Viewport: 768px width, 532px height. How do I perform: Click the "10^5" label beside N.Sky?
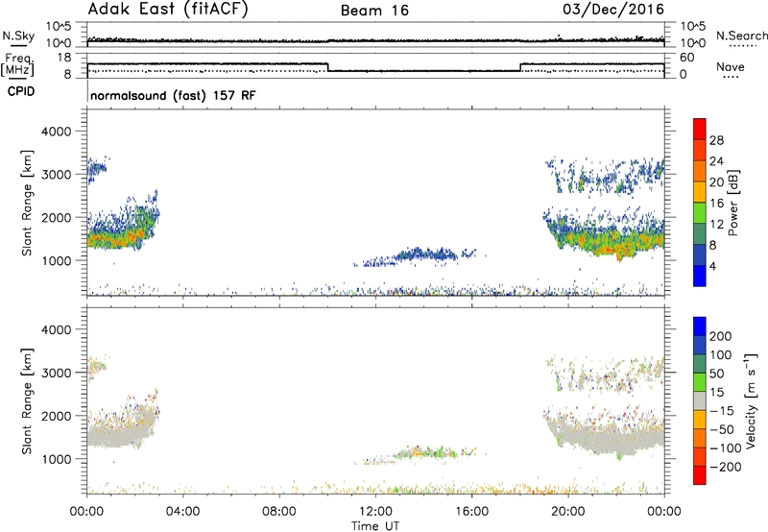pos(59,26)
